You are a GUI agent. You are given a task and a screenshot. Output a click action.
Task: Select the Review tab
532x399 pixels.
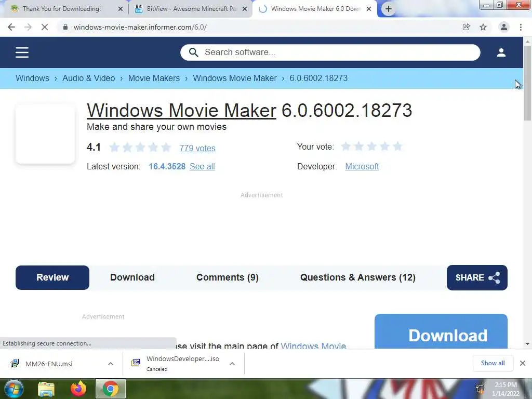click(x=52, y=277)
